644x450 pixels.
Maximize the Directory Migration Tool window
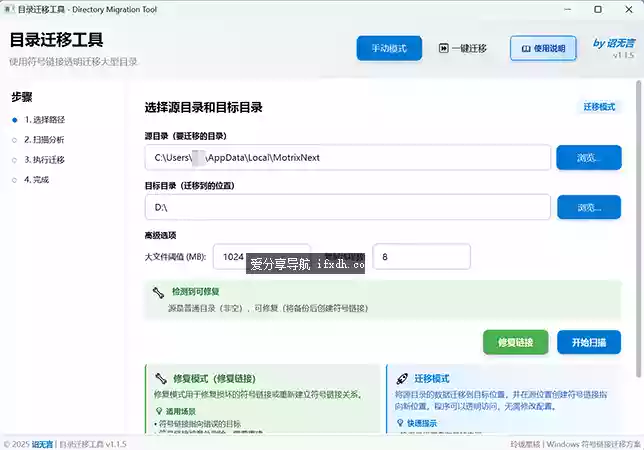(x=598, y=9)
